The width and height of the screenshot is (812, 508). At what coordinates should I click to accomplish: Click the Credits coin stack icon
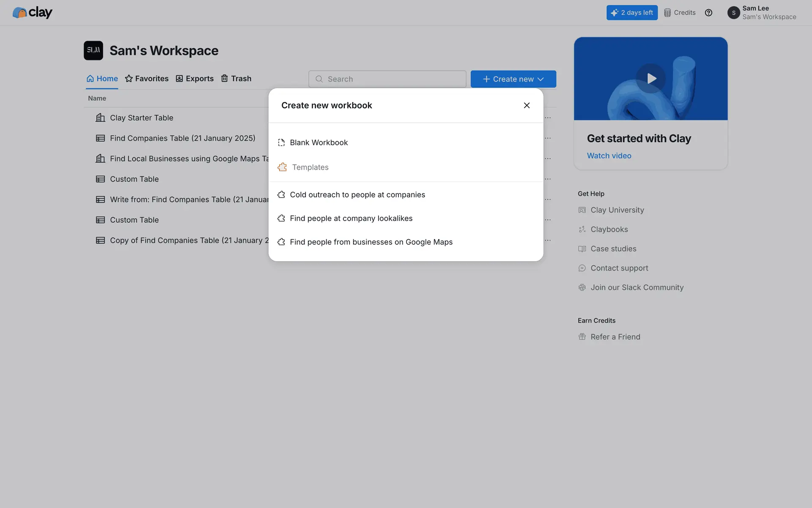pyautogui.click(x=667, y=13)
